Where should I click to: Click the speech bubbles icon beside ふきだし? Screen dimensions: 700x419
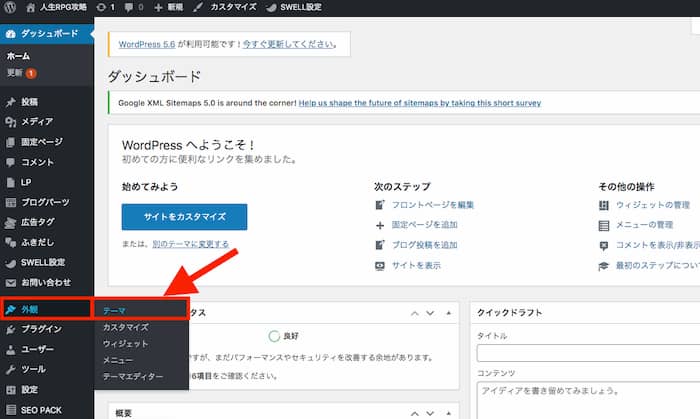(11, 242)
